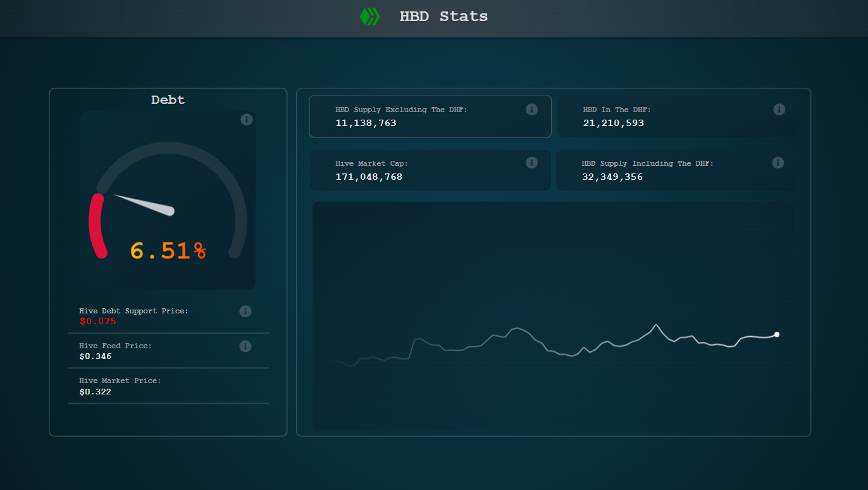Click the white endpoint dot on chart line

coord(777,334)
